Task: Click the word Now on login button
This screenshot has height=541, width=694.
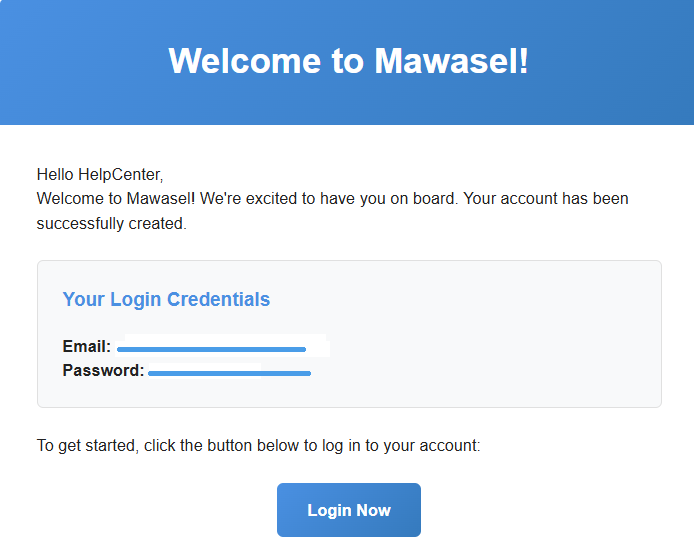Action: point(374,510)
